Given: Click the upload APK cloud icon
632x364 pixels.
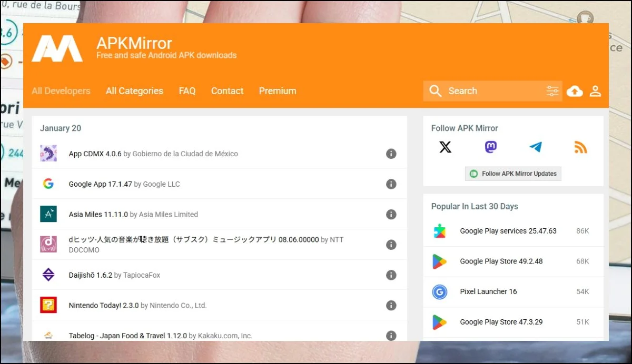Looking at the screenshot, I should pyautogui.click(x=575, y=91).
